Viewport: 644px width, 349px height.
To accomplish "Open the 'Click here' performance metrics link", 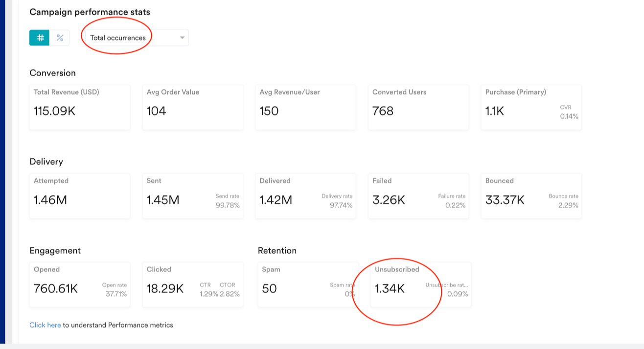I will 45,325.
